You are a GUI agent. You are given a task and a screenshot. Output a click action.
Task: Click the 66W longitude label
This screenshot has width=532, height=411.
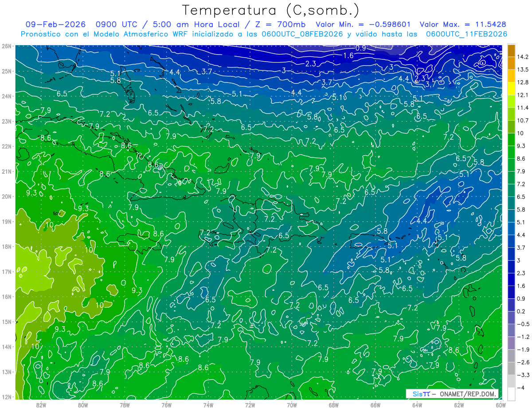coord(376,405)
